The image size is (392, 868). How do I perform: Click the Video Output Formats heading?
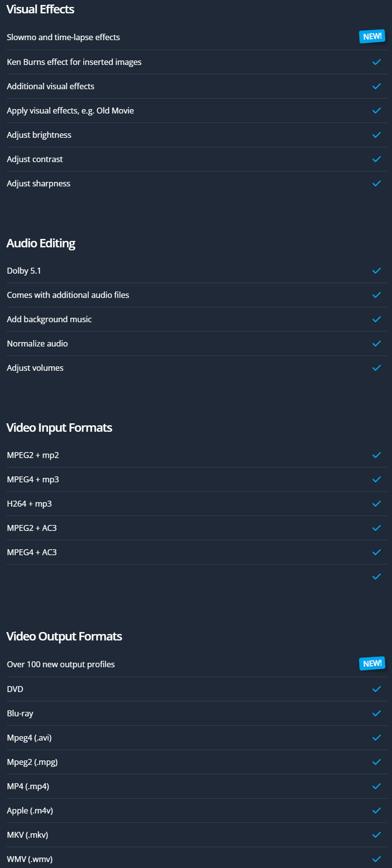(64, 637)
